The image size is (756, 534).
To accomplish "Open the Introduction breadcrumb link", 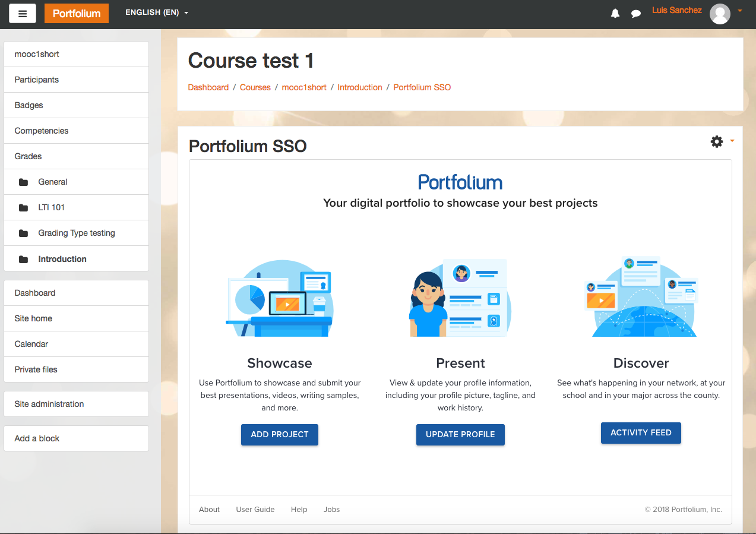I will (x=360, y=87).
